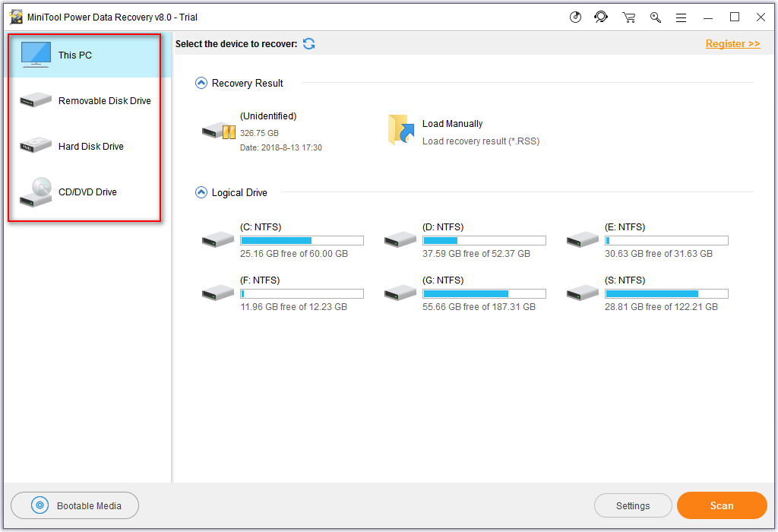The width and height of the screenshot is (778, 532).
Task: Click '(Unidentified)' recovery result label
Action: coord(268,116)
